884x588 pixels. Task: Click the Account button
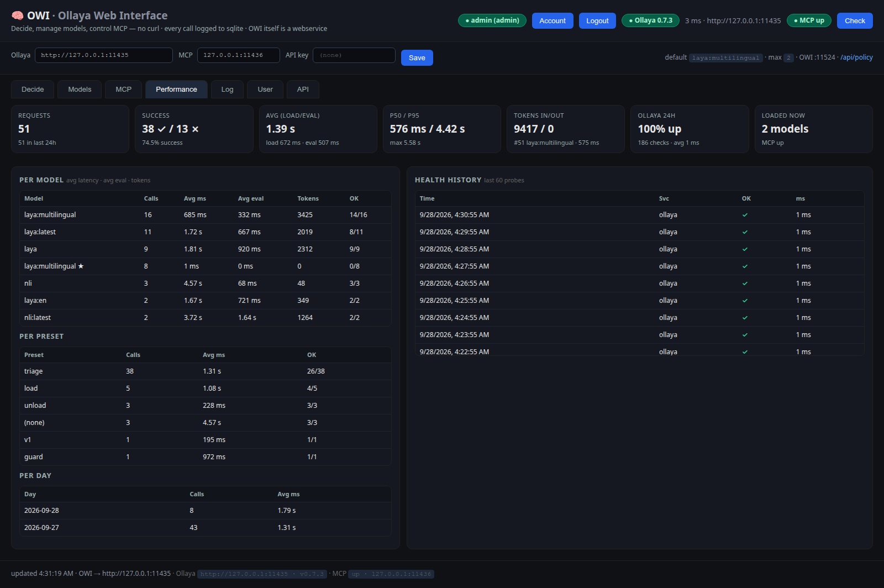click(x=552, y=21)
